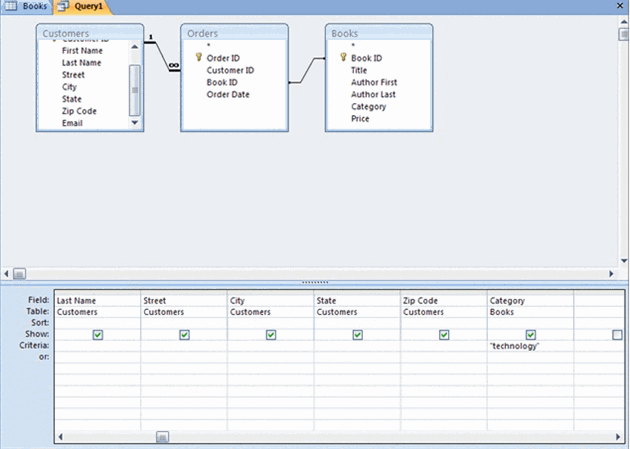The image size is (630, 449).
Task: Check Show box in the empty column
Action: tap(617, 335)
